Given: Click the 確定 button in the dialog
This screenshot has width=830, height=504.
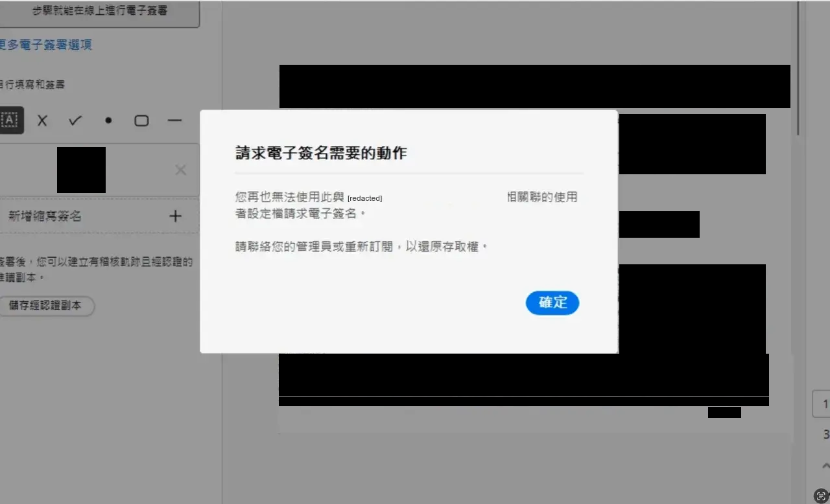Looking at the screenshot, I should [x=552, y=303].
